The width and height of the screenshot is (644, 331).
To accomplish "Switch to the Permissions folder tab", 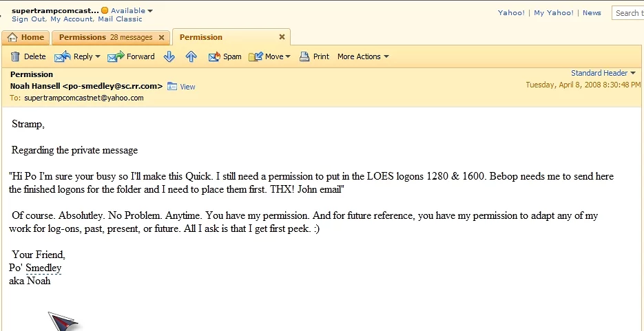I will click(x=105, y=37).
